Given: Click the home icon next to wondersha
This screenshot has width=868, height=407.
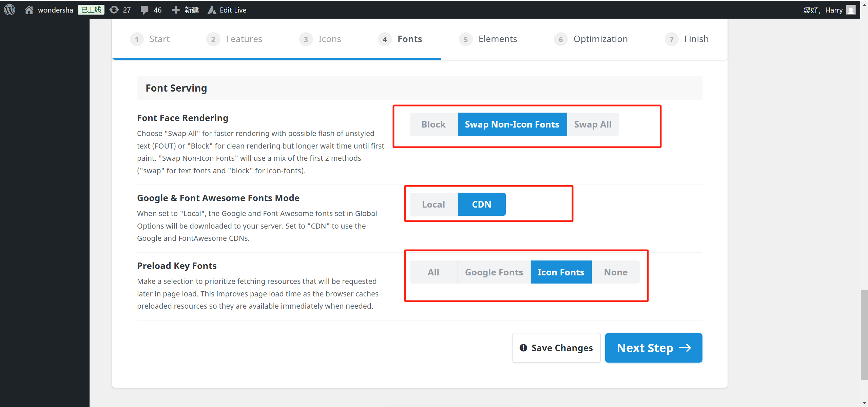Looking at the screenshot, I should 29,9.
